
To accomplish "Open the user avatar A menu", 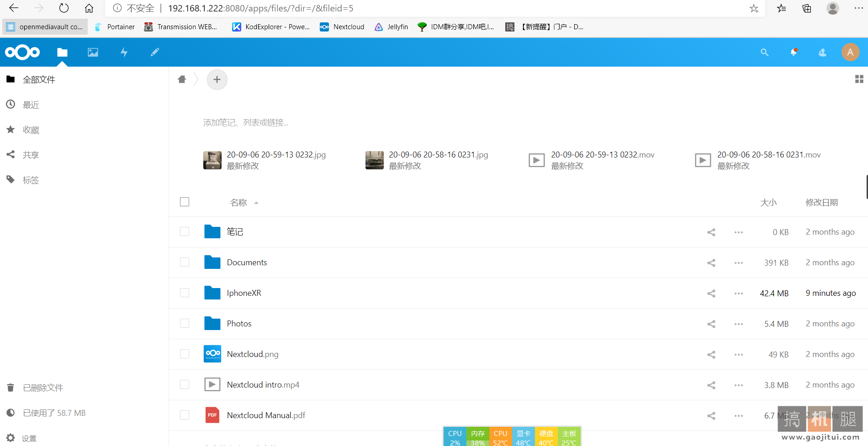I will click(x=850, y=52).
